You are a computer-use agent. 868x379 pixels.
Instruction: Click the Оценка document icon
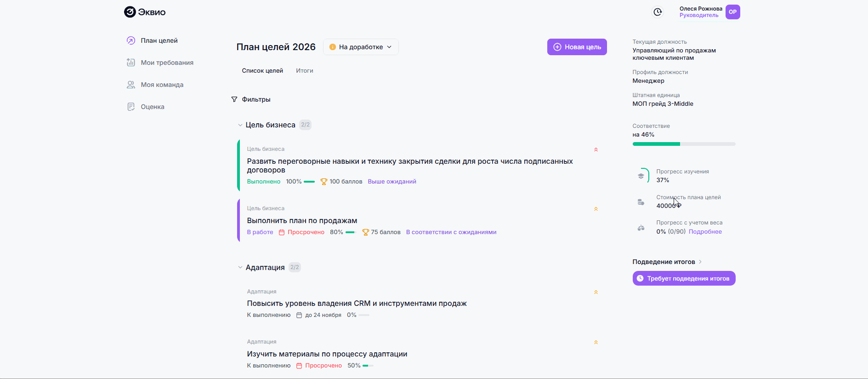pos(131,107)
